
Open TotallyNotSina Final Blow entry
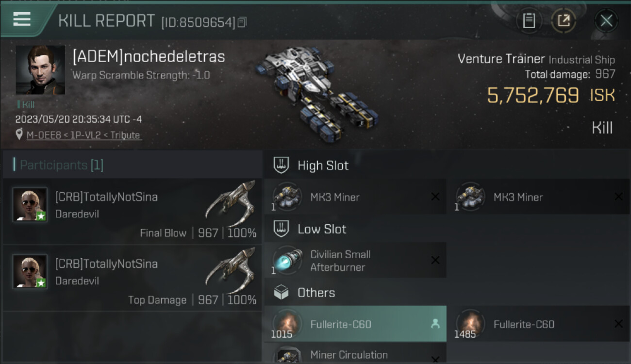click(133, 211)
